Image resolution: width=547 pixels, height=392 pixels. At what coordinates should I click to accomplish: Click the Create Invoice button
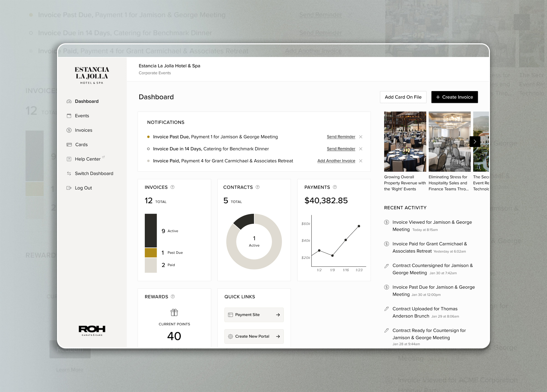pos(454,97)
